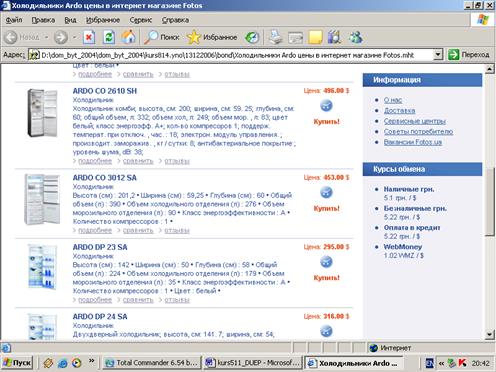The height and width of the screenshot is (372, 496).
Task: Expand the Forward button history dropdown arrow
Action: click(74, 37)
